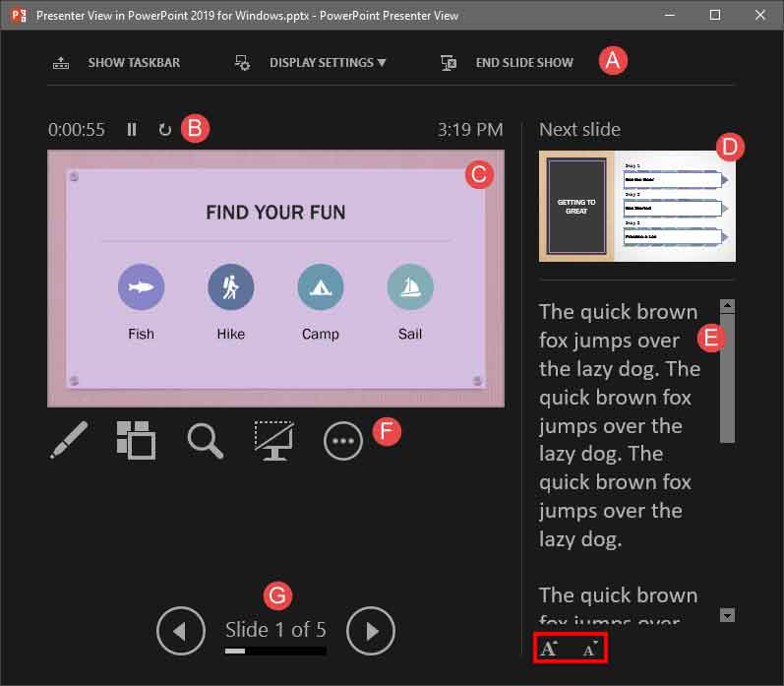Restart the presentation timer

(164, 129)
